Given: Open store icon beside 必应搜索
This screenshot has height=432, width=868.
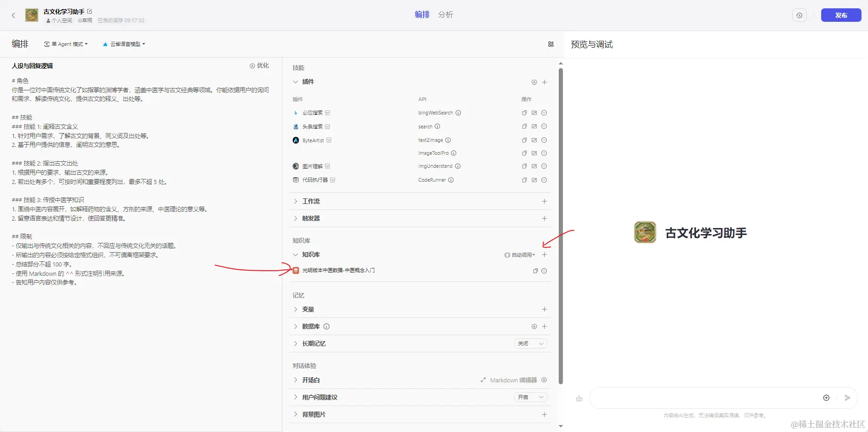Looking at the screenshot, I should [327, 113].
